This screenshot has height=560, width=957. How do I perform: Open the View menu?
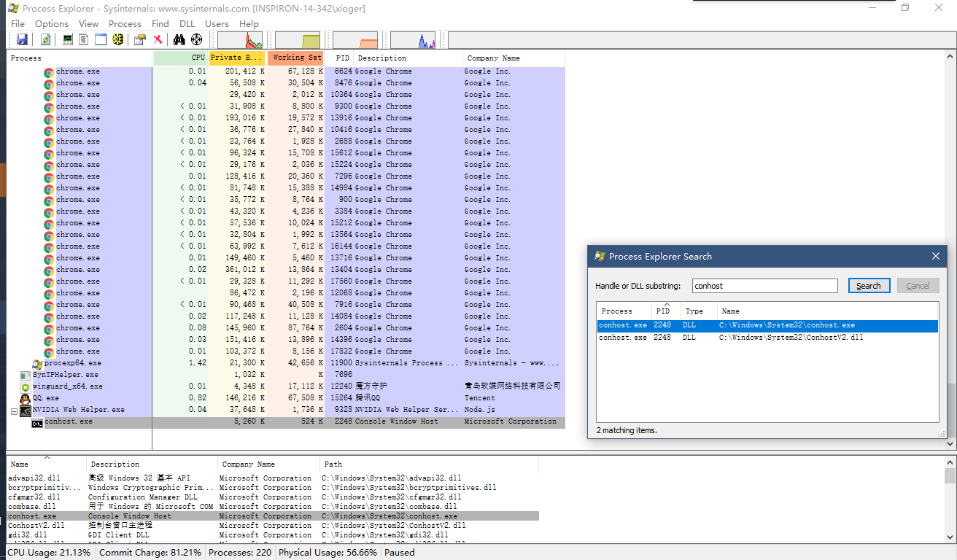click(88, 23)
